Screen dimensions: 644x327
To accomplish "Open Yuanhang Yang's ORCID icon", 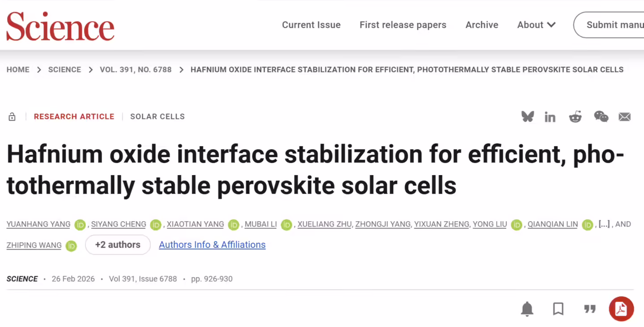I will pyautogui.click(x=80, y=225).
